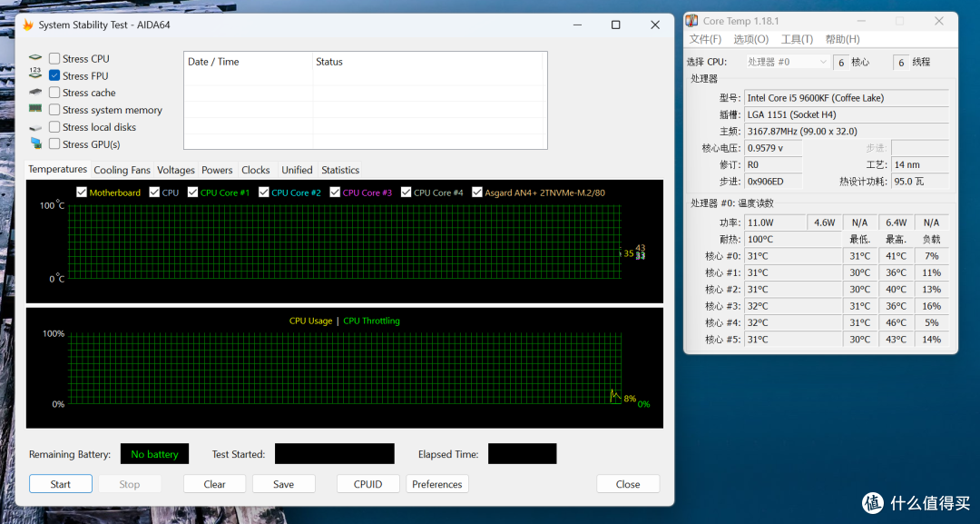
Task: Click the 0.9579 v core voltage field
Action: tap(773, 148)
